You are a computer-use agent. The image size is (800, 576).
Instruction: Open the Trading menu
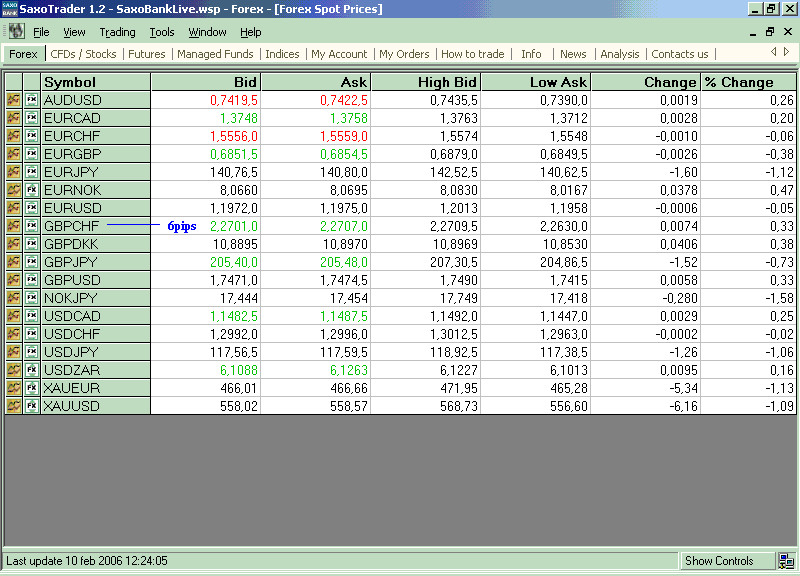tap(117, 32)
